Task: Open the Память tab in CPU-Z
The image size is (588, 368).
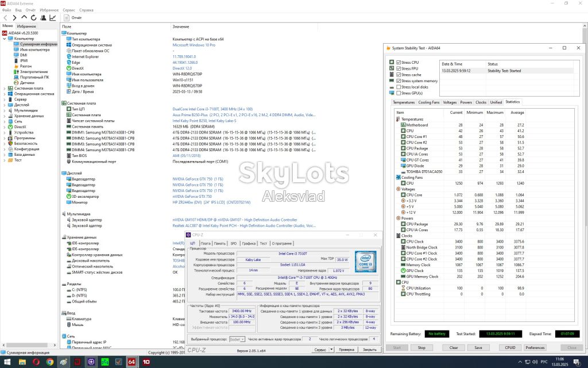Action: tap(220, 243)
